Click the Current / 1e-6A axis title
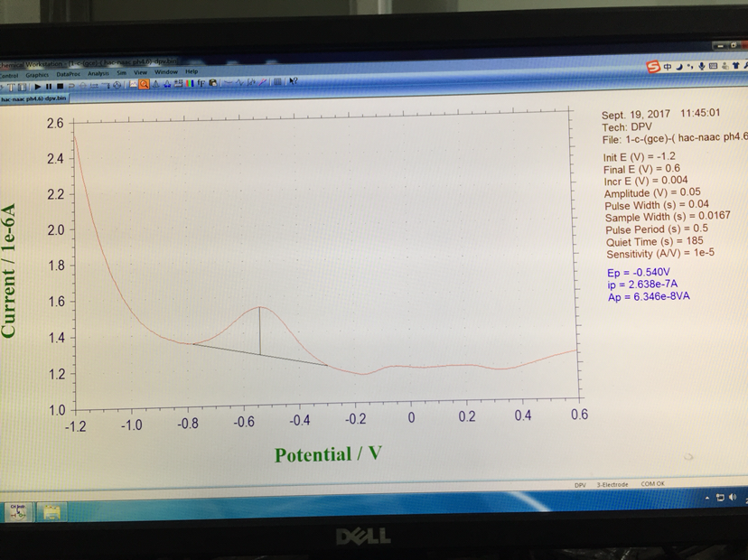Image resolution: width=748 pixels, height=560 pixels. tap(9, 271)
